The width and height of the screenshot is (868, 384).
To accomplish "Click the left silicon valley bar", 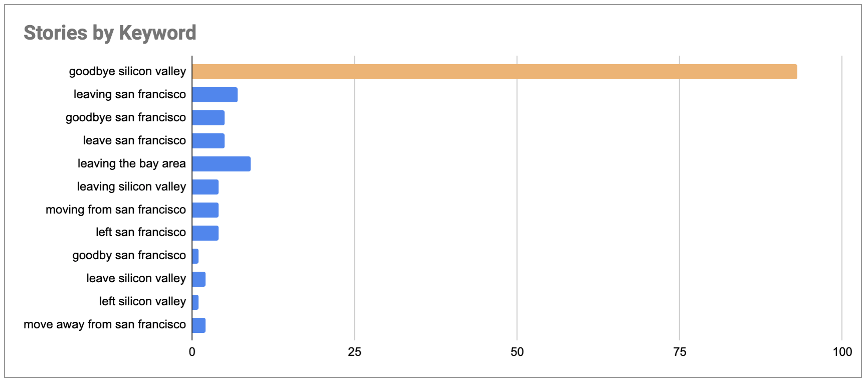I will tap(195, 302).
